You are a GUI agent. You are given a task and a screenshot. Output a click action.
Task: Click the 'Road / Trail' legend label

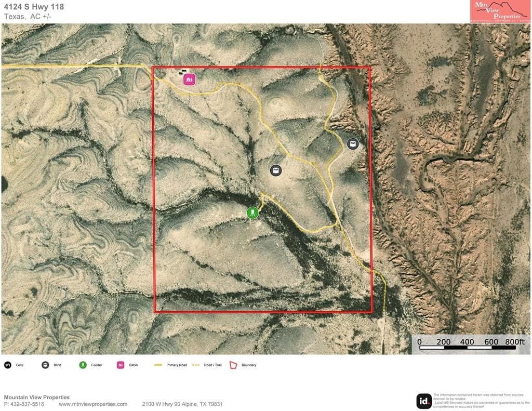pyautogui.click(x=212, y=365)
